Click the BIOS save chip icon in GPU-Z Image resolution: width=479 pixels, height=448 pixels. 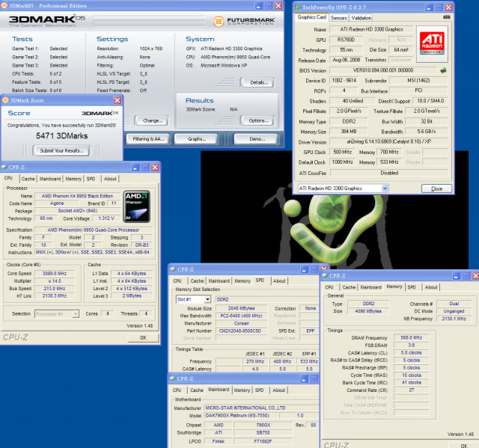point(443,70)
